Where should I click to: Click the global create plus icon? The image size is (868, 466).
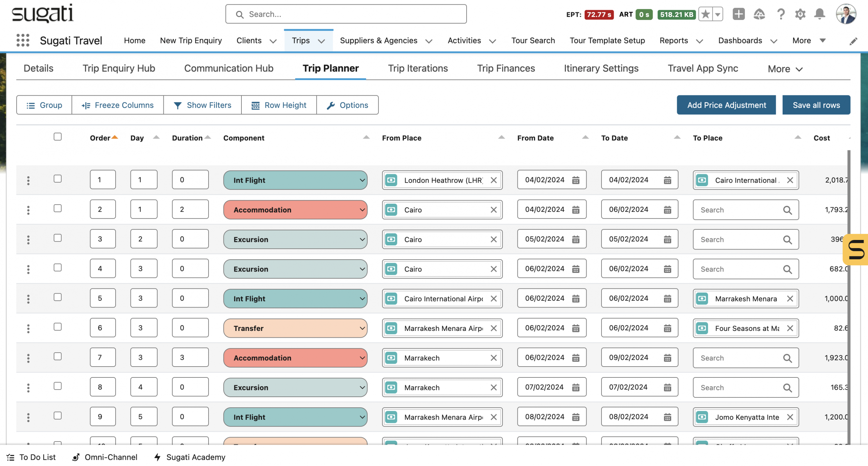pos(738,14)
